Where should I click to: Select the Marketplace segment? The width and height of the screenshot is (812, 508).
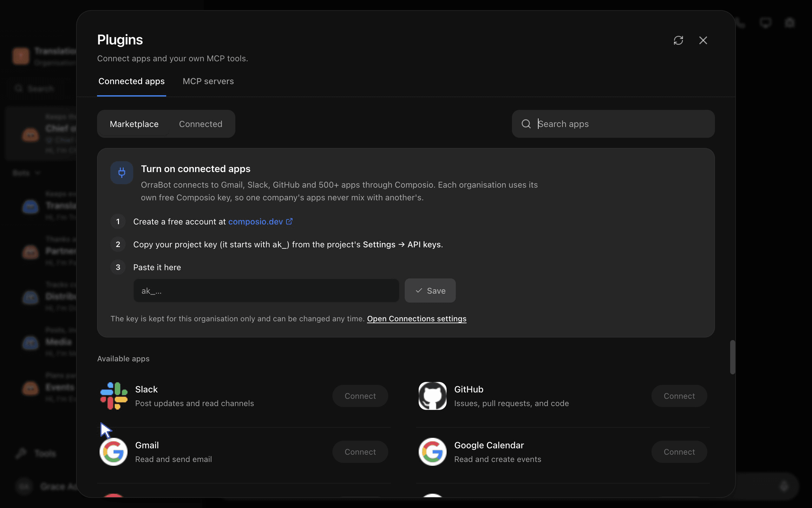pos(134,124)
